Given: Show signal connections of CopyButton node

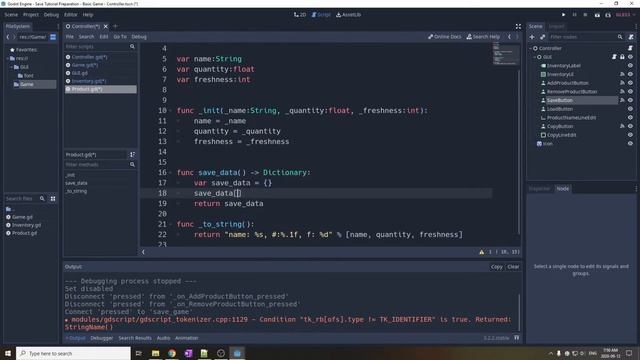Looking at the screenshot, I should click(x=622, y=126).
